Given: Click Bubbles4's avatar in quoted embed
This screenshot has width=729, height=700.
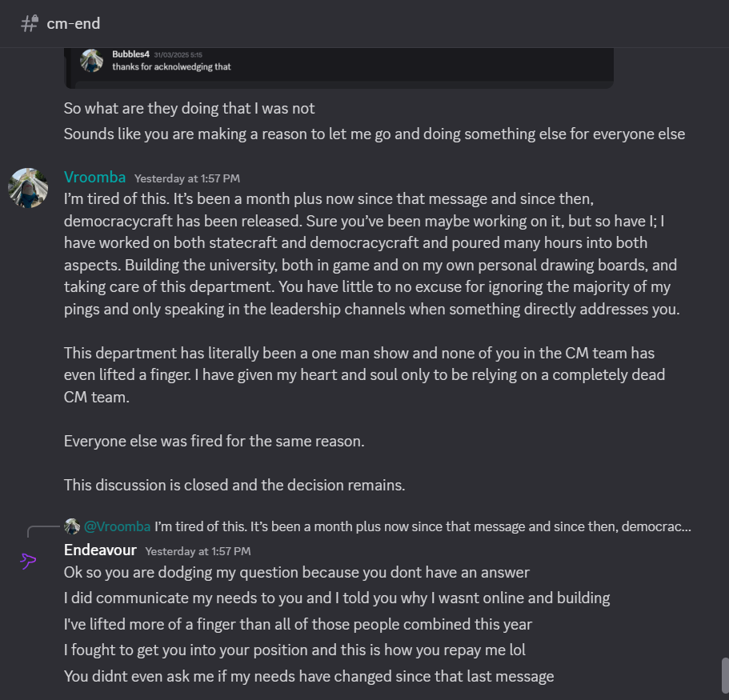Looking at the screenshot, I should pos(91,61).
